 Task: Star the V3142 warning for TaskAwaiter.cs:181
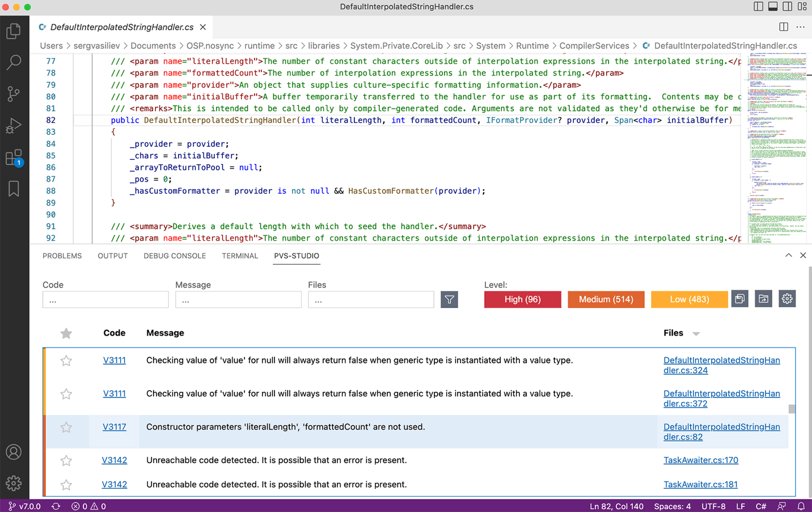[x=66, y=485]
